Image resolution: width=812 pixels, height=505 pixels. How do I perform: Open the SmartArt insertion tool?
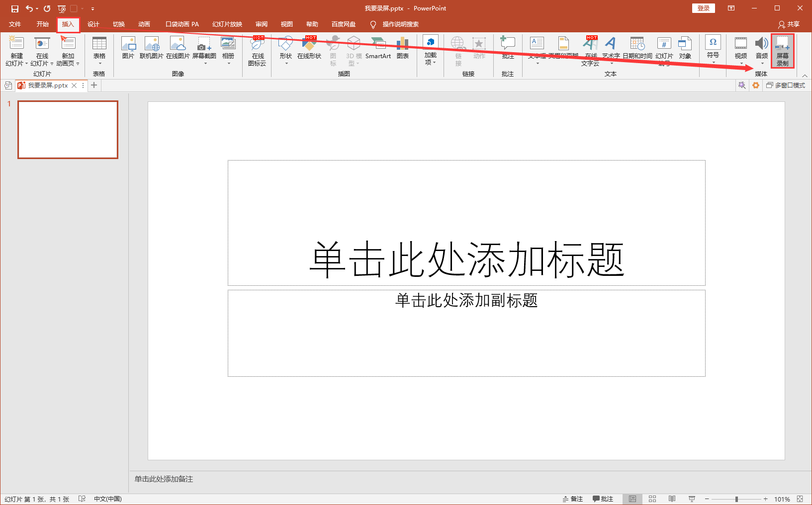click(x=378, y=47)
